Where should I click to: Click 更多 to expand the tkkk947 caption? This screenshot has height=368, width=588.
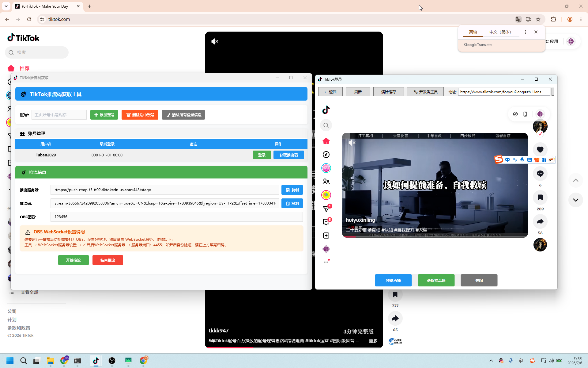coord(373,341)
